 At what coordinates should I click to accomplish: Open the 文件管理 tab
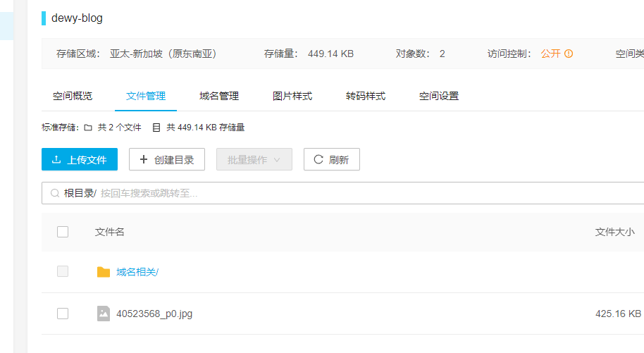[146, 96]
